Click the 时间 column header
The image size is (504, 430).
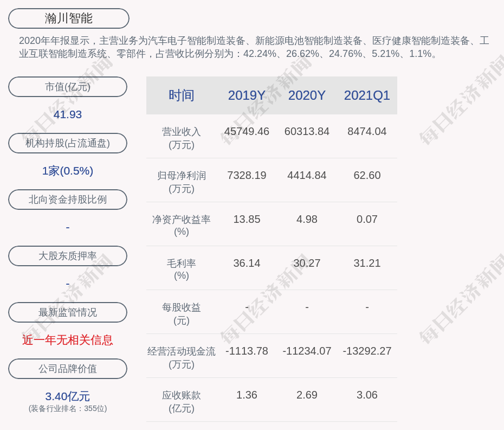coord(182,95)
